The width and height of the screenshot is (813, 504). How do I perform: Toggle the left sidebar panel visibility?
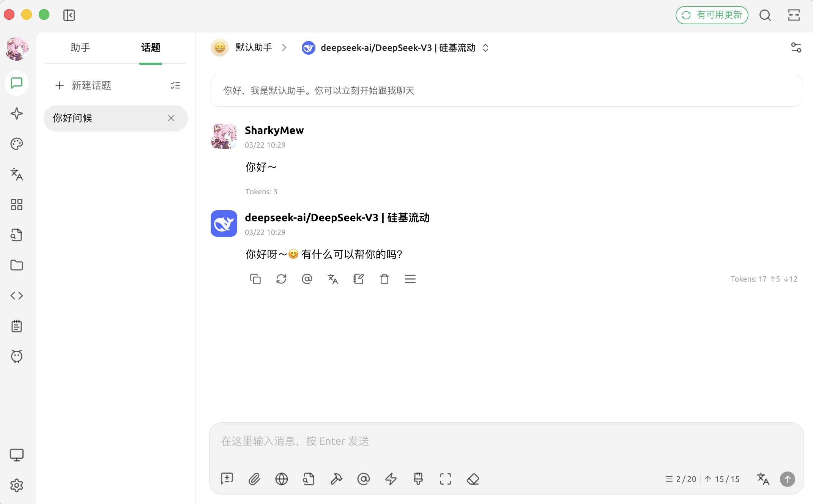pyautogui.click(x=69, y=15)
